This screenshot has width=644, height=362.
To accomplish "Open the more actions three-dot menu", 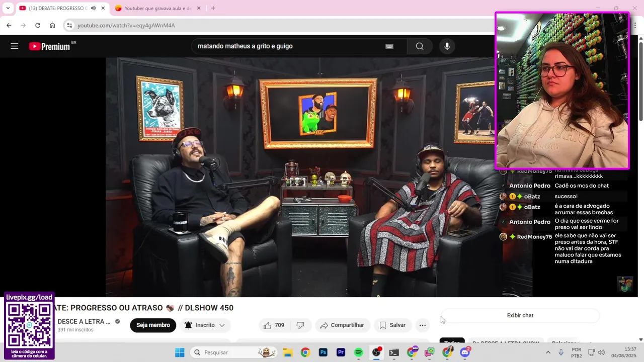I will click(x=423, y=325).
